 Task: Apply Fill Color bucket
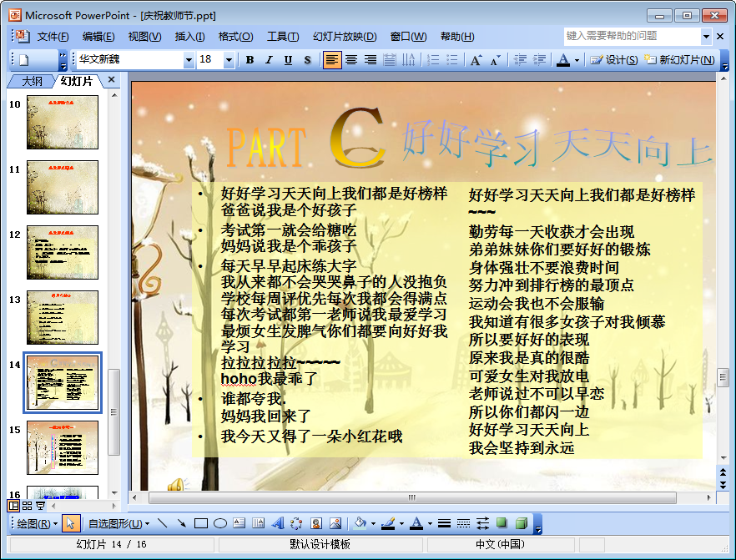click(360, 523)
